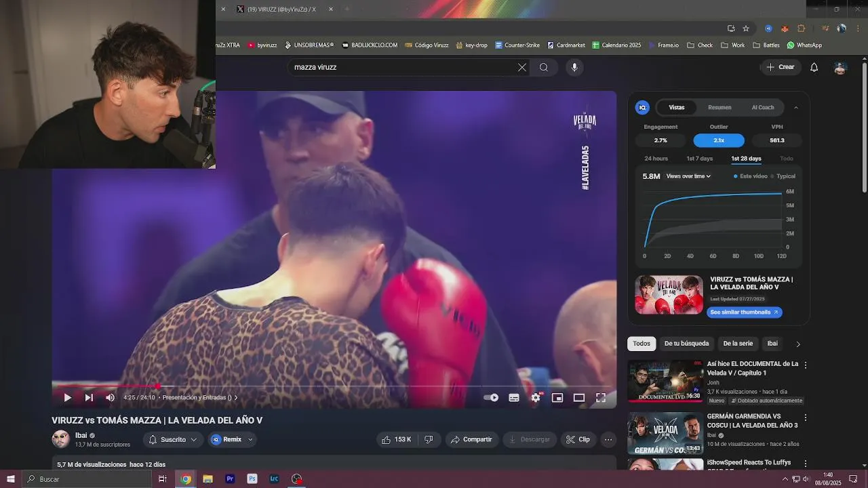Open the Battles bookmark folder

766,45
